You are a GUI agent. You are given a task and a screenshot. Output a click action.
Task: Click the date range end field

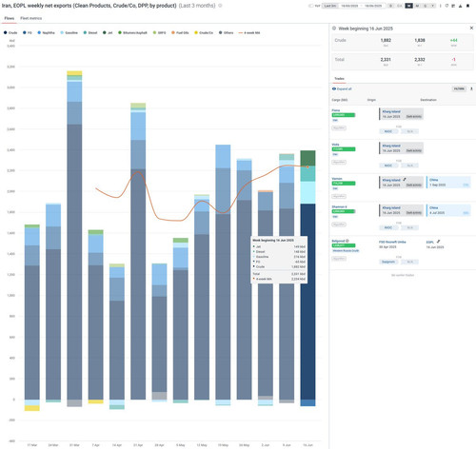pos(373,6)
